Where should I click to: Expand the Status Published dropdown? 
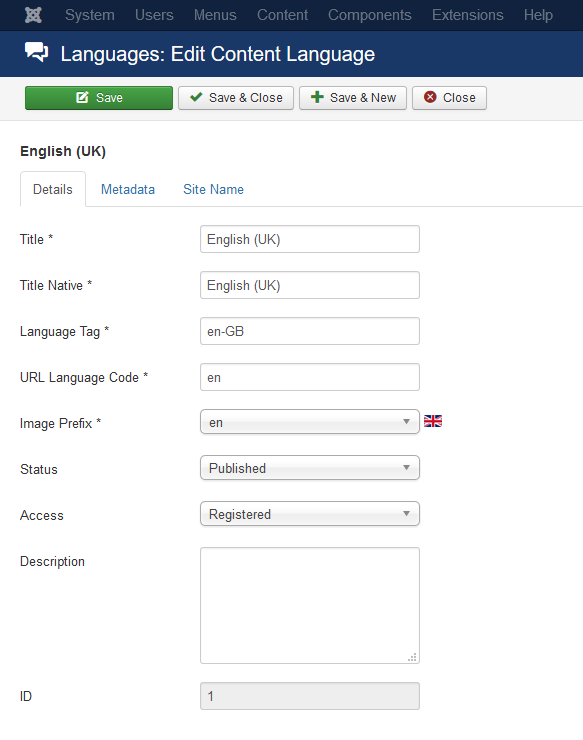pyautogui.click(x=310, y=468)
